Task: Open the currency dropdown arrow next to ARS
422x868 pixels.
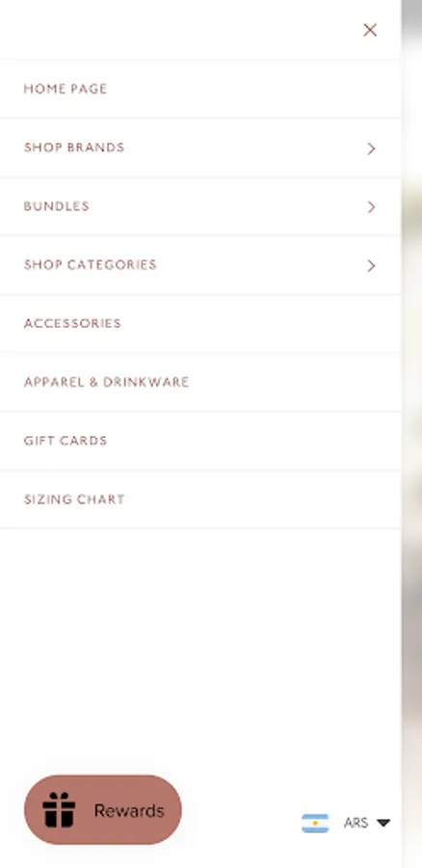Action: pyautogui.click(x=383, y=823)
